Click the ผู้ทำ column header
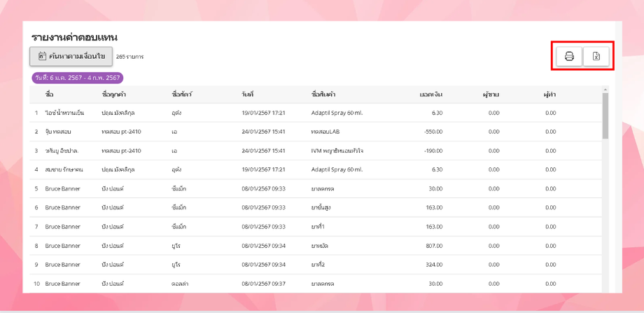This screenshot has width=644, height=313. tap(549, 94)
